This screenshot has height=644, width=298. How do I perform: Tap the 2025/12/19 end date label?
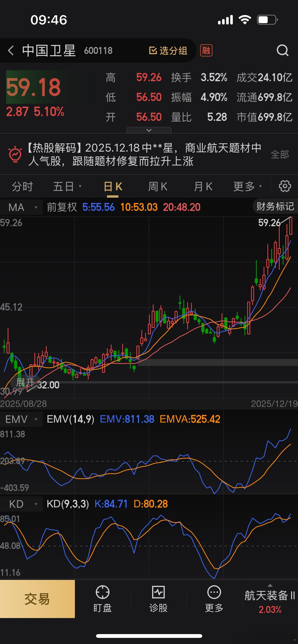[x=274, y=404]
